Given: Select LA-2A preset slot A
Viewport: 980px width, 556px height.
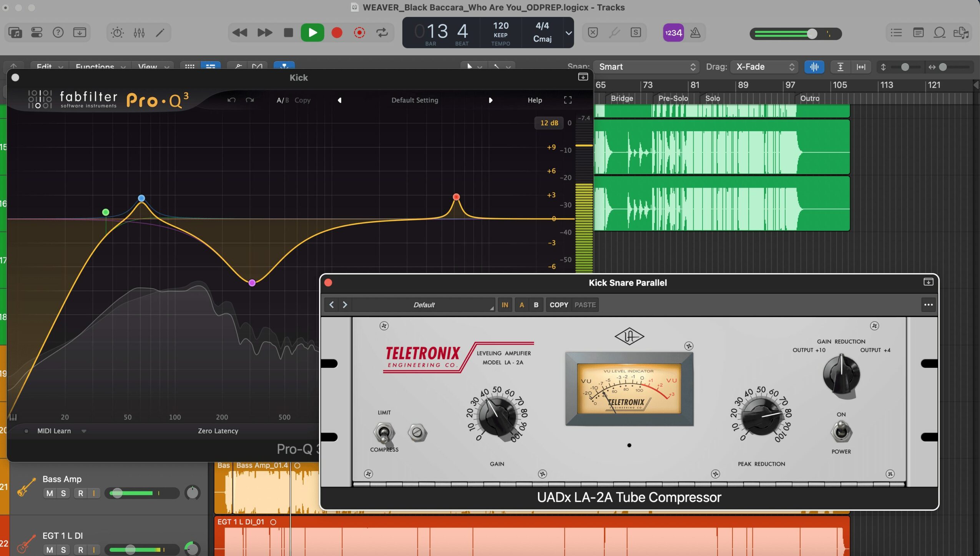Looking at the screenshot, I should 522,305.
